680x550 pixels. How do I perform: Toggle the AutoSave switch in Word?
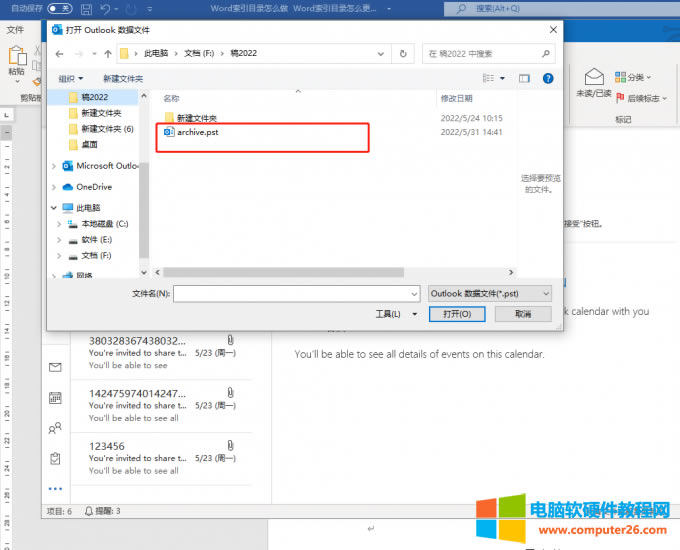click(59, 8)
